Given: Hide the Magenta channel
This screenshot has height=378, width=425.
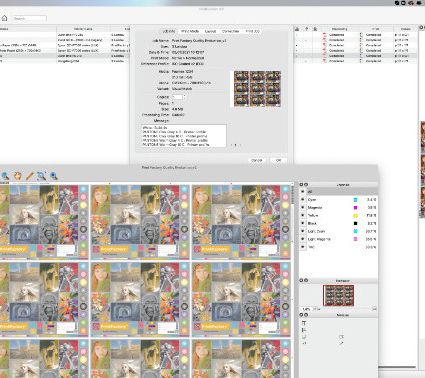Looking at the screenshot, I should tap(303, 207).
